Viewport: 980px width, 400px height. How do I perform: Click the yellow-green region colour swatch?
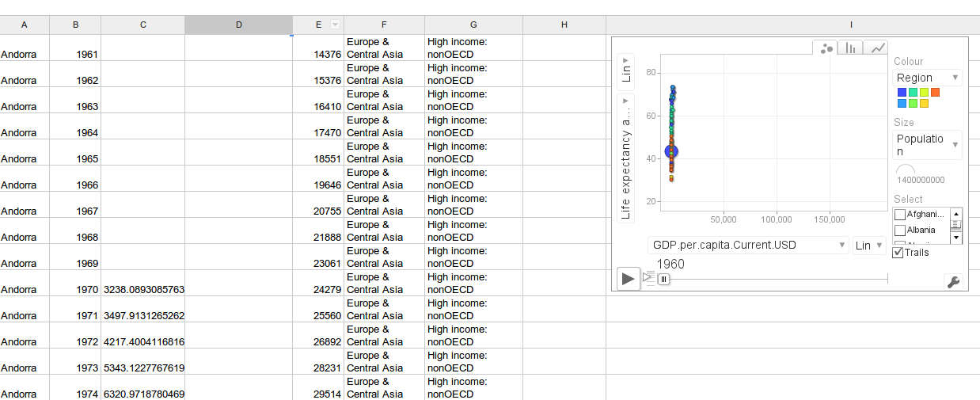click(x=924, y=93)
